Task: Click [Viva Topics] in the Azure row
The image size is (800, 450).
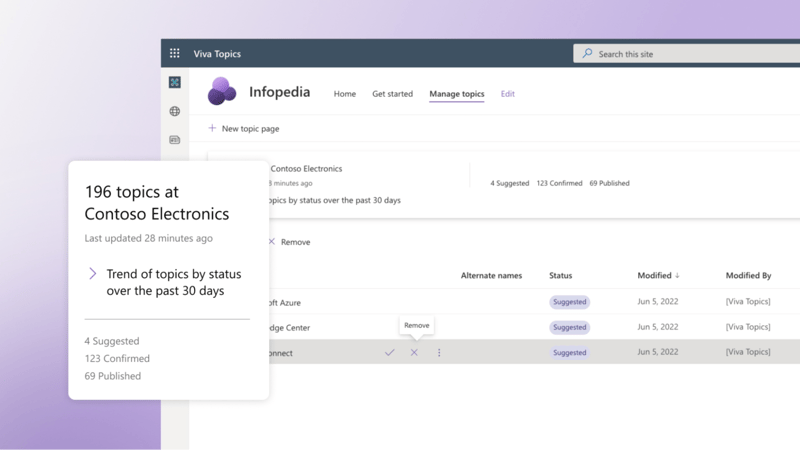Action: [748, 302]
